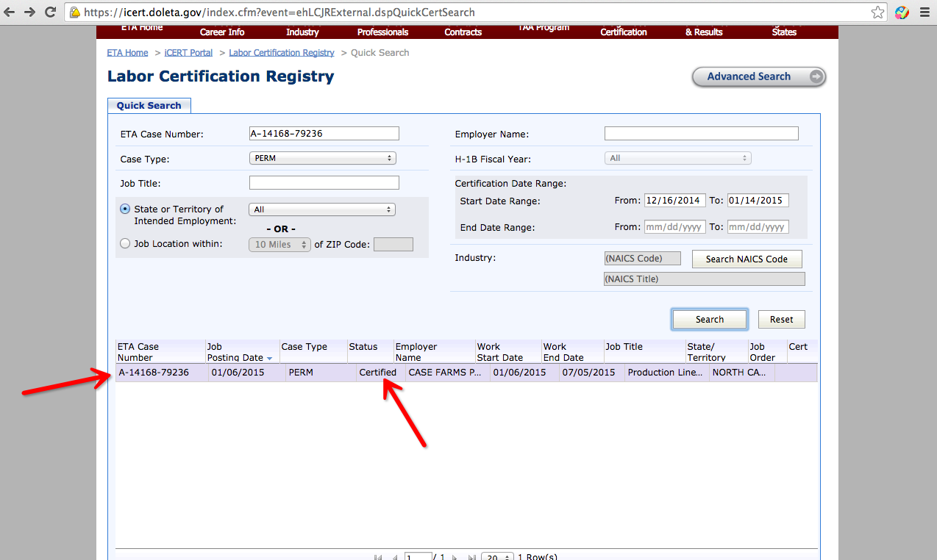
Task: Open the Labor Certification Registry breadcrumb link
Action: pyautogui.click(x=282, y=53)
